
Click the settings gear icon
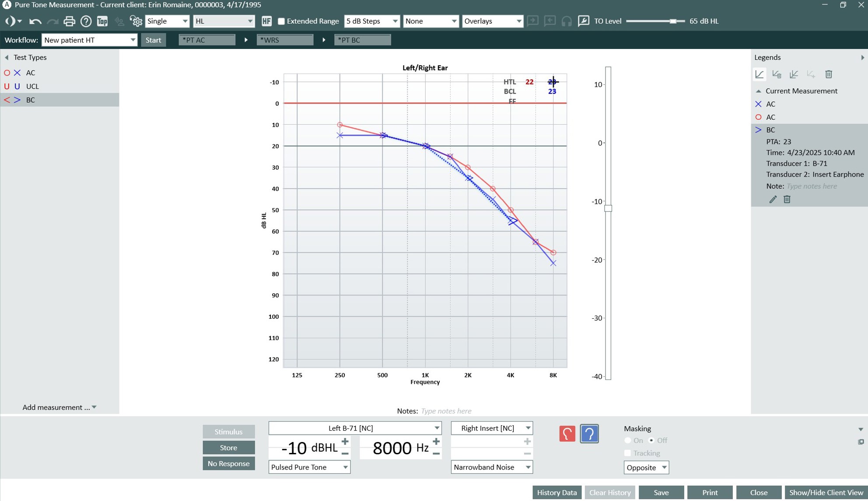(136, 21)
